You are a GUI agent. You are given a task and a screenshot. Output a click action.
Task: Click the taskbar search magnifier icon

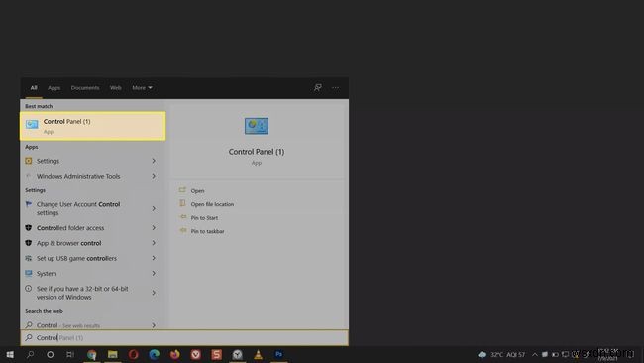[30, 354]
